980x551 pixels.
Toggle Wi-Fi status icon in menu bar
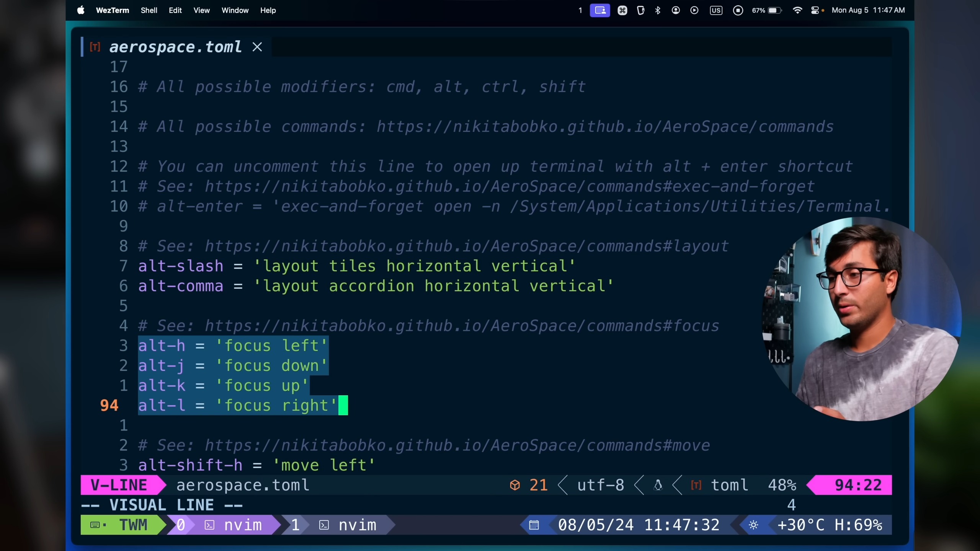coord(797,10)
